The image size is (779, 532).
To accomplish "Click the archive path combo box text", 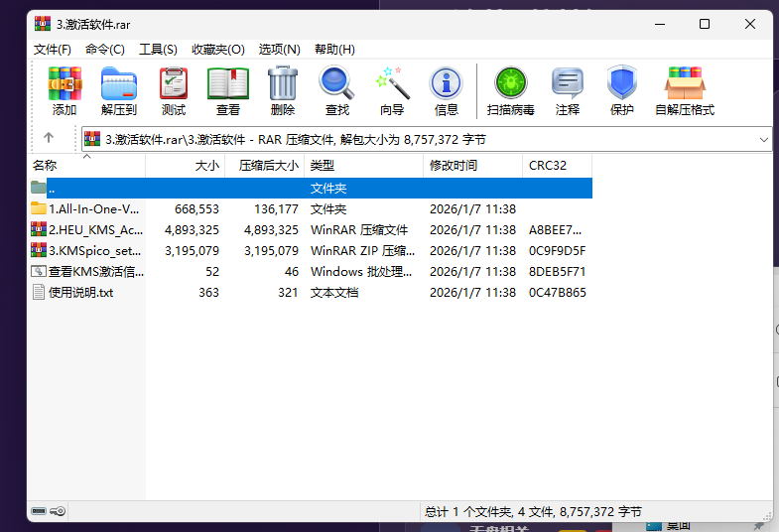I will pos(296,140).
